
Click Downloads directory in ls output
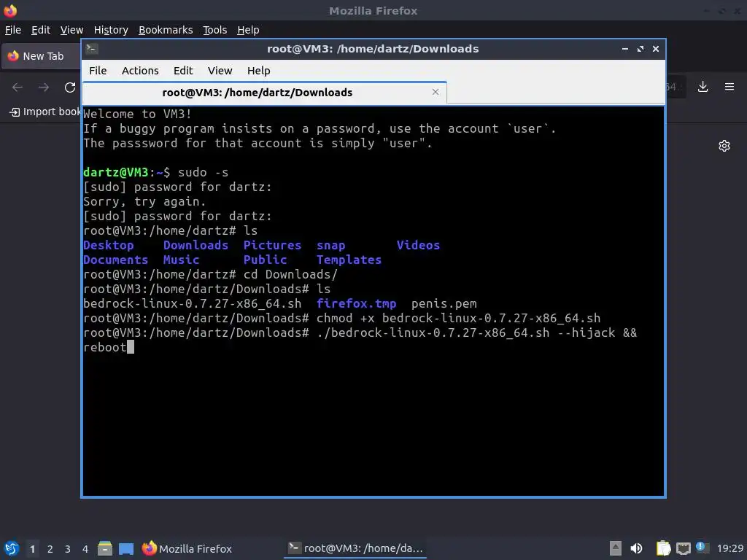click(x=196, y=245)
